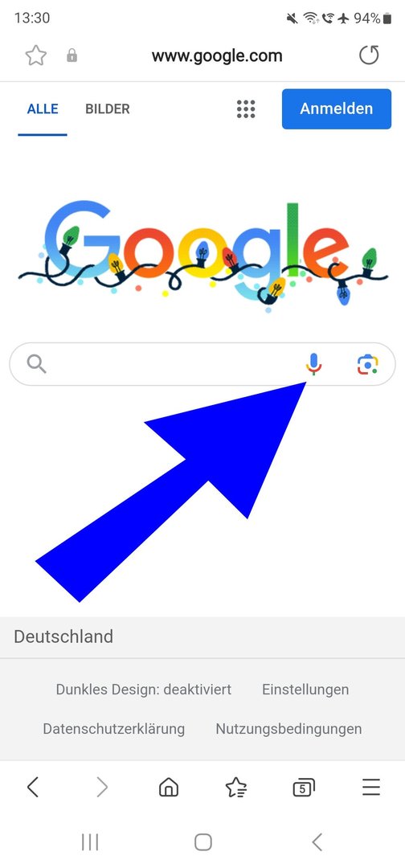Toggle Dunkles Design: deaktiviert
405x868 pixels.
coord(144,690)
